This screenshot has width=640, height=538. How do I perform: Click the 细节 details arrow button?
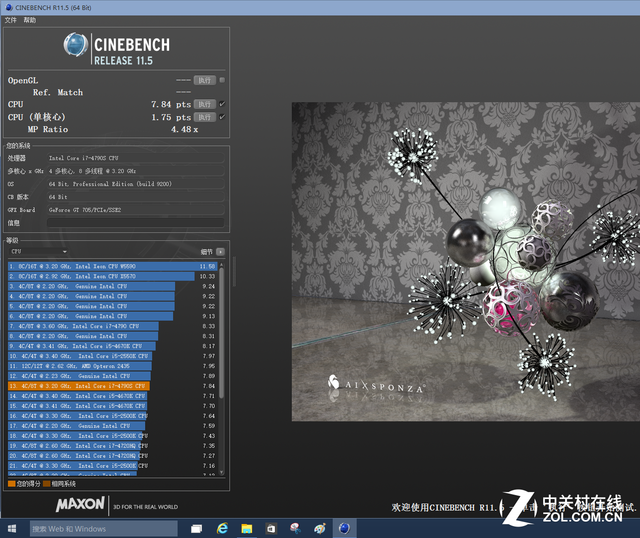tap(220, 252)
